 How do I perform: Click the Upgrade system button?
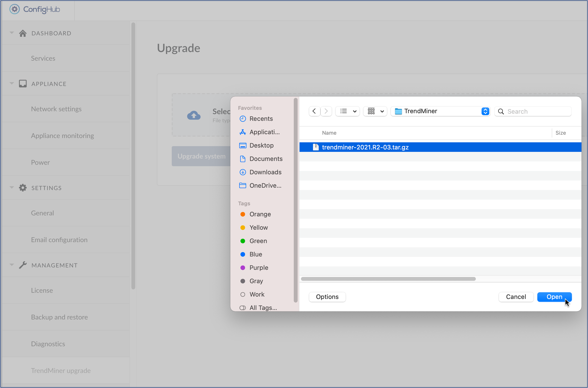[201, 156]
